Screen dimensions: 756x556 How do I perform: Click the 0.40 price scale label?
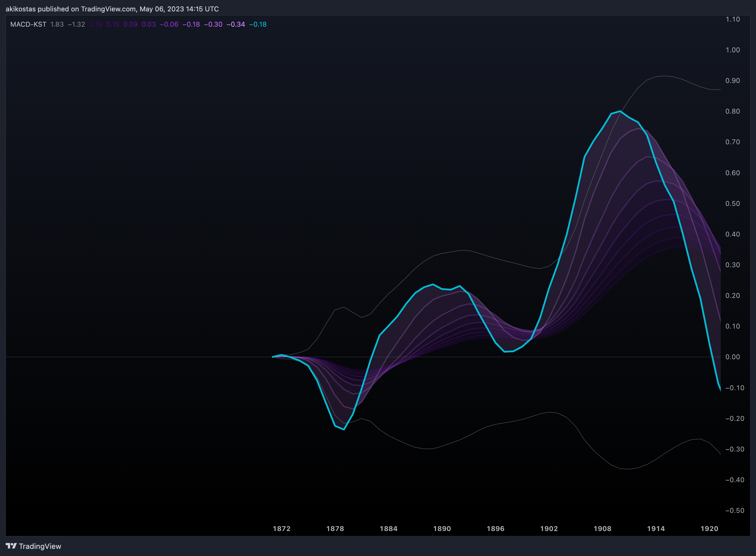[x=732, y=234]
